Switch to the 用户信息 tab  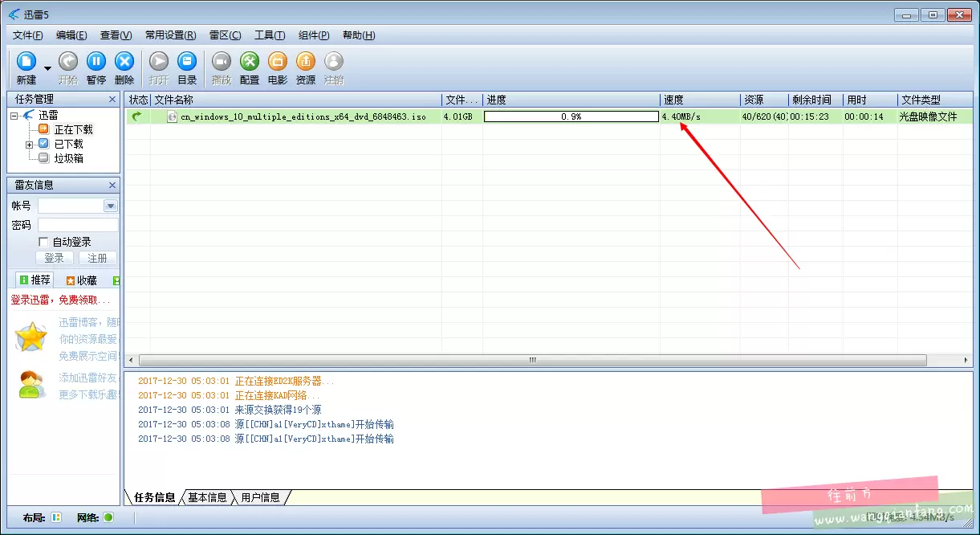(x=260, y=497)
